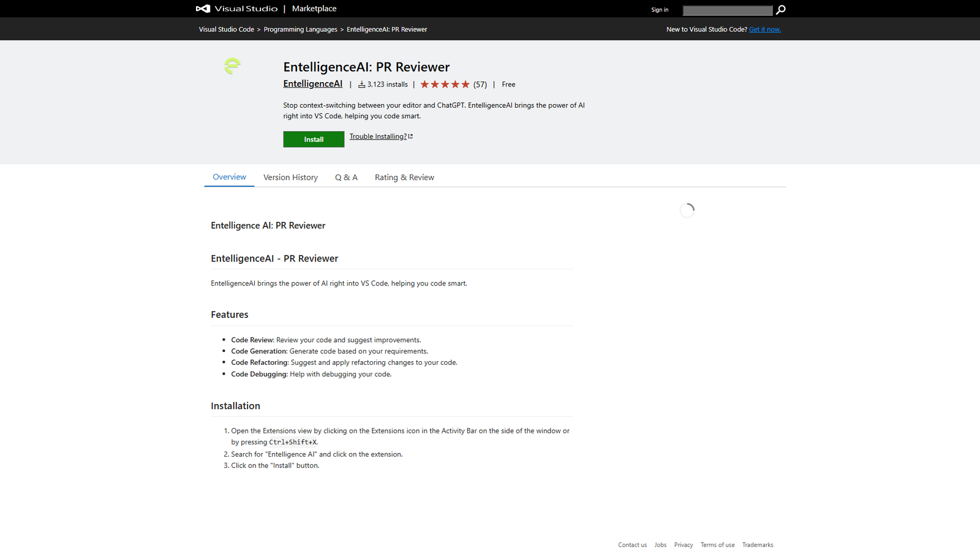980x551 pixels.
Task: Click the Get it now link
Action: click(x=764, y=29)
